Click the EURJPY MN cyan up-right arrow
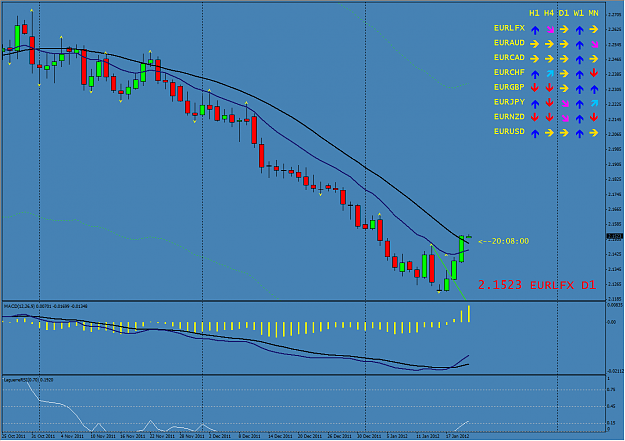625x441 pixels. click(594, 103)
